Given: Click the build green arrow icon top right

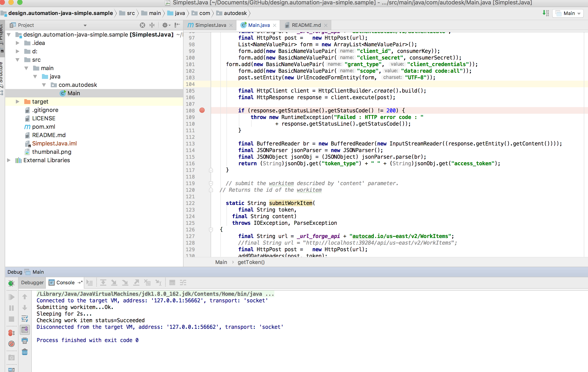Looking at the screenshot, I should point(546,13).
